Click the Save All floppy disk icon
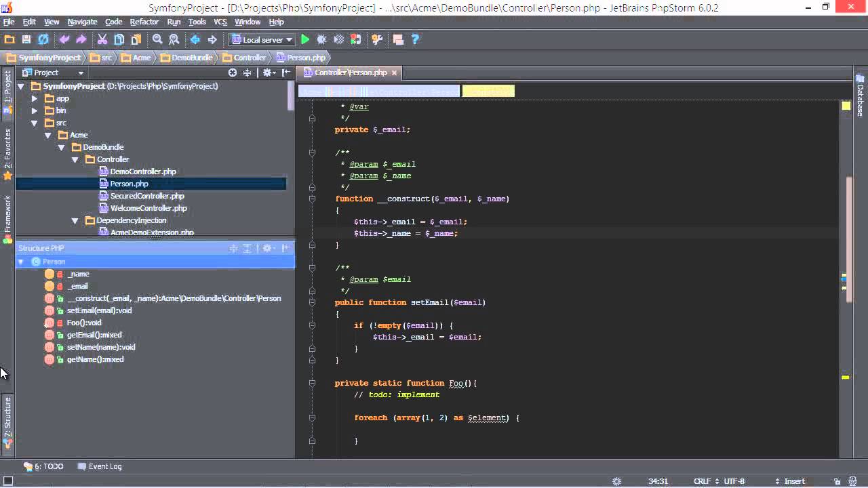Viewport: 868px width, 488px height. pos(26,40)
